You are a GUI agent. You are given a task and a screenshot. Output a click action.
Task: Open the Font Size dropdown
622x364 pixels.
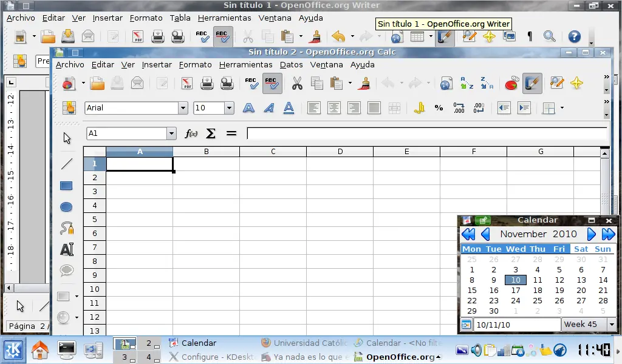point(229,108)
